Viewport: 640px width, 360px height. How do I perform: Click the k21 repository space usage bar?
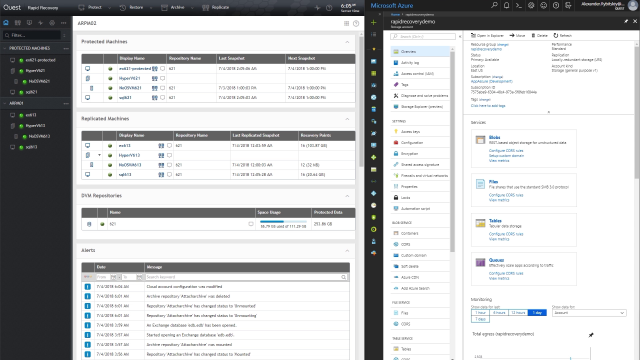[283, 222]
